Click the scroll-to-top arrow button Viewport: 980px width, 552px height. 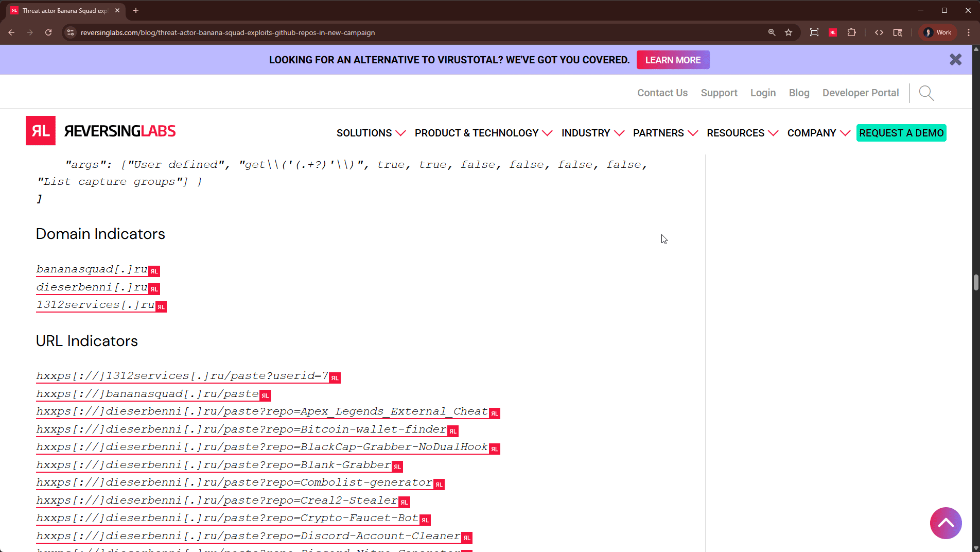[946, 523]
